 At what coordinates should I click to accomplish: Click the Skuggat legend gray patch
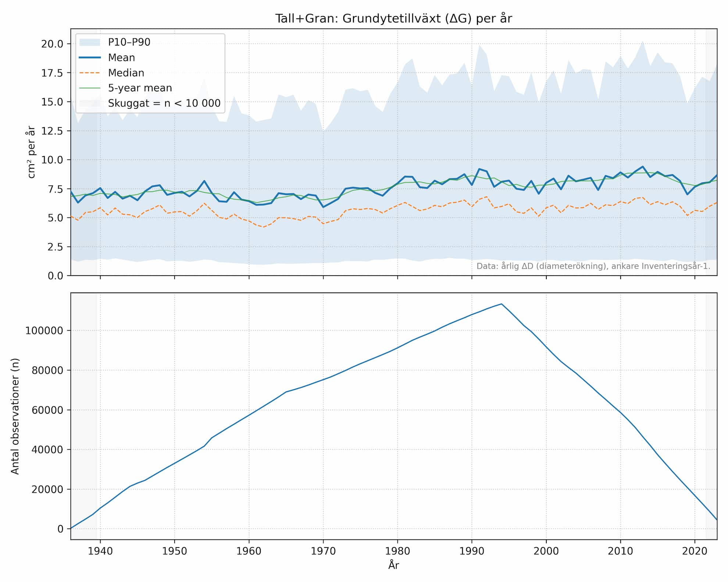pyautogui.click(x=90, y=103)
